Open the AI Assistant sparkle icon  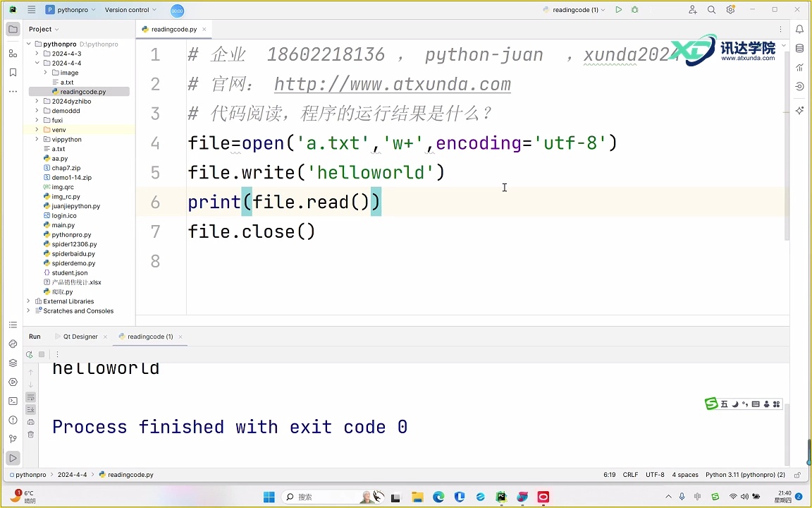(800, 111)
